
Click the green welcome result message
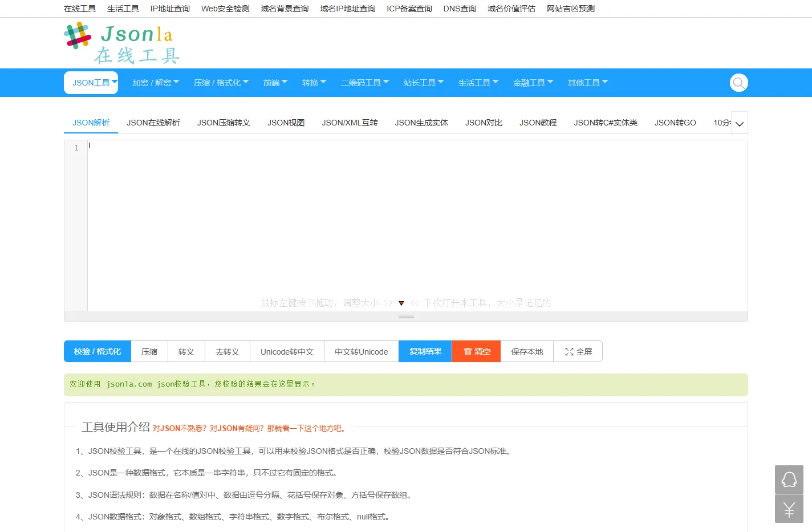coord(405,385)
